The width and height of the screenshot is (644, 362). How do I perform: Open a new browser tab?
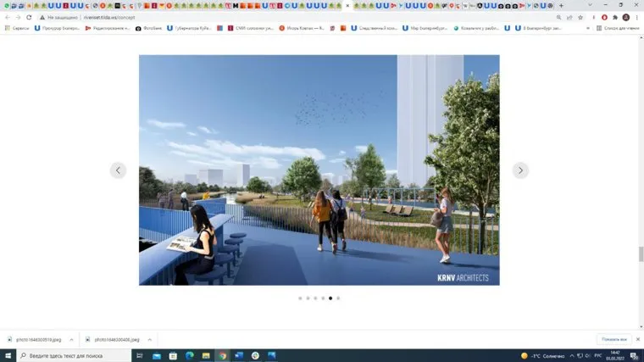click(x=561, y=5)
